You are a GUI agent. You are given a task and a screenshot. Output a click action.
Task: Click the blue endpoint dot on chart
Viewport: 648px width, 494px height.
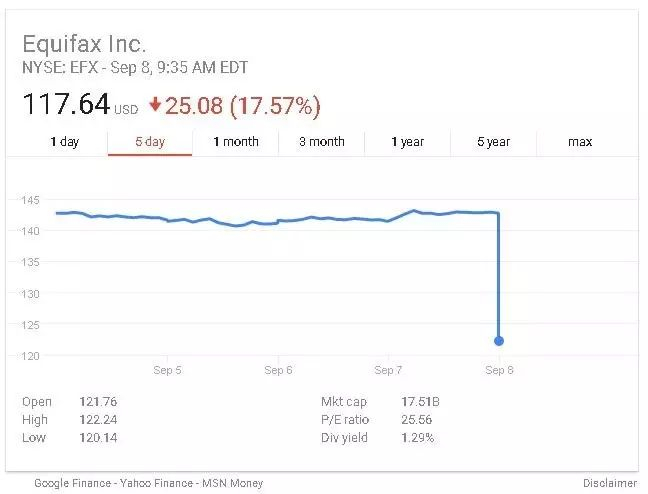(x=499, y=341)
